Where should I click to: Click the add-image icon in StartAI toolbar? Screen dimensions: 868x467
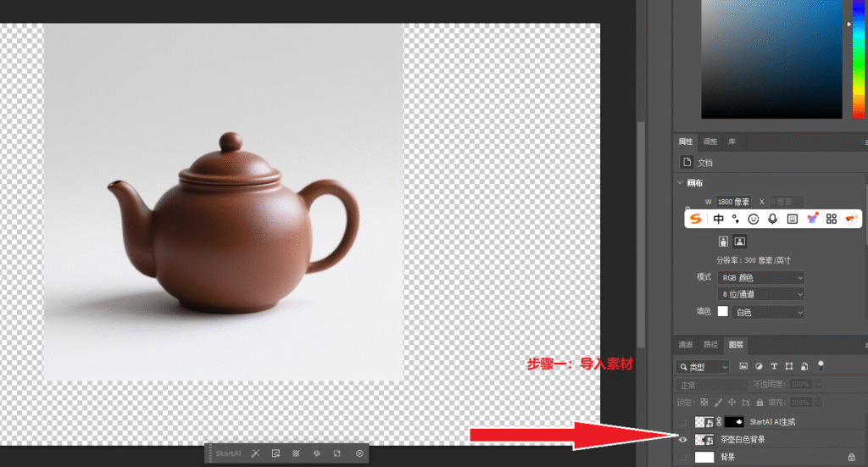pos(275,453)
